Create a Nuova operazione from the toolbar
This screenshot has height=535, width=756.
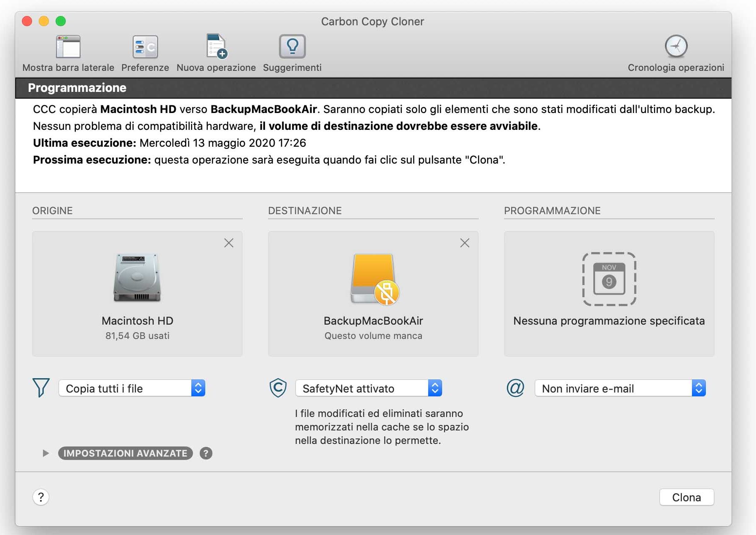coord(217,46)
